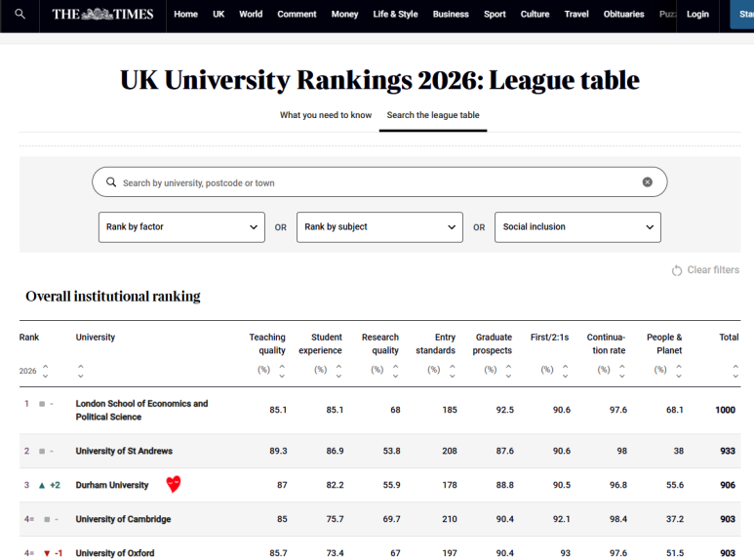
Task: Click the search magnifier icon in header
Action: [20, 15]
